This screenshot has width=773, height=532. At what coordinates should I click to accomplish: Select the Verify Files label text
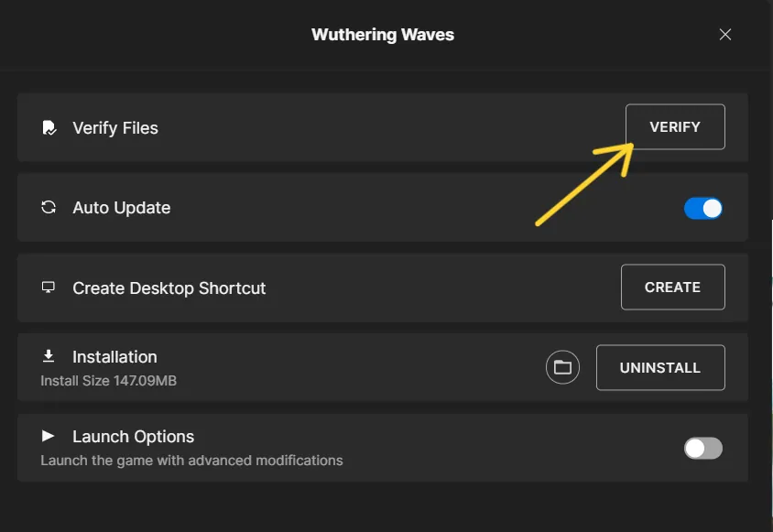[115, 128]
